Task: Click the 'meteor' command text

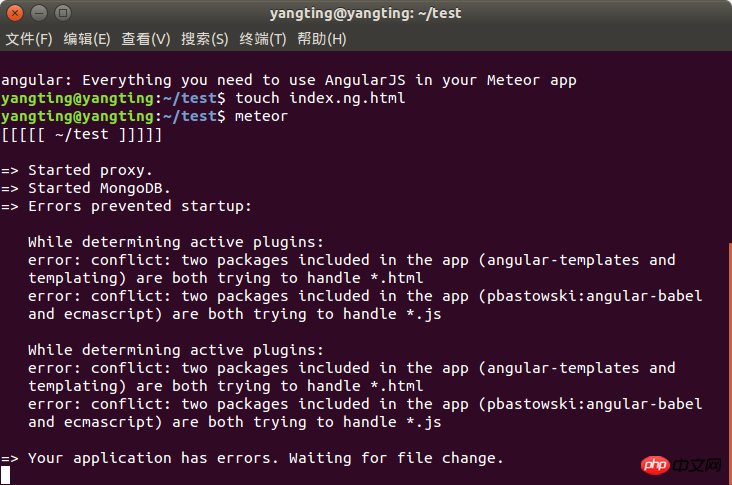Action: [261, 116]
